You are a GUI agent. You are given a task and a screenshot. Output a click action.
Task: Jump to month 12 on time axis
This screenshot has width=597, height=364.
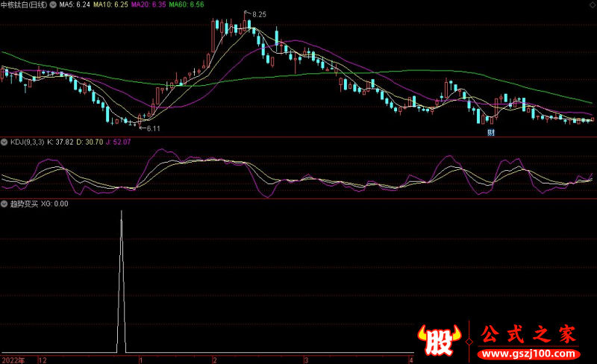point(42,359)
